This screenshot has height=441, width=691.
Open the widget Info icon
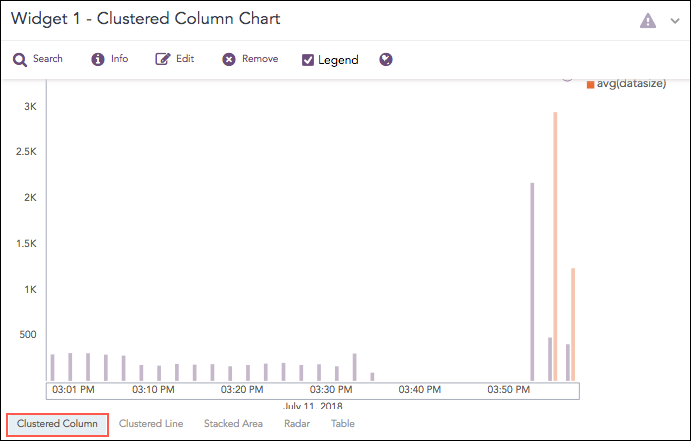click(x=98, y=60)
